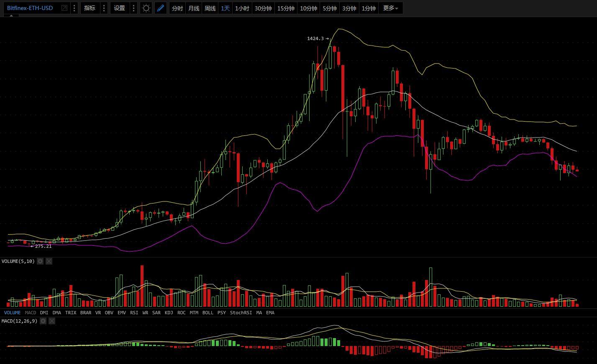The image size is (597, 364).
Task: Open pop-out icon next to Bitfinex-ETH-USD
Action: pos(64,8)
